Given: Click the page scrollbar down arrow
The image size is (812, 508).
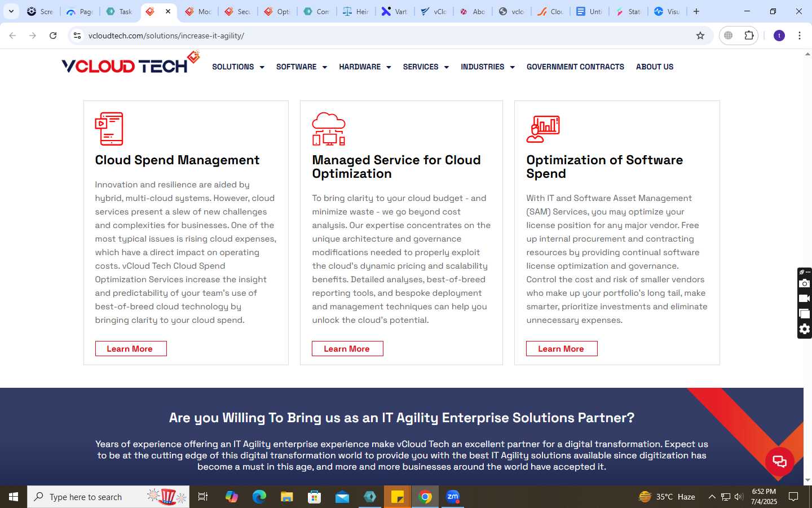Looking at the screenshot, I should coord(807,480).
